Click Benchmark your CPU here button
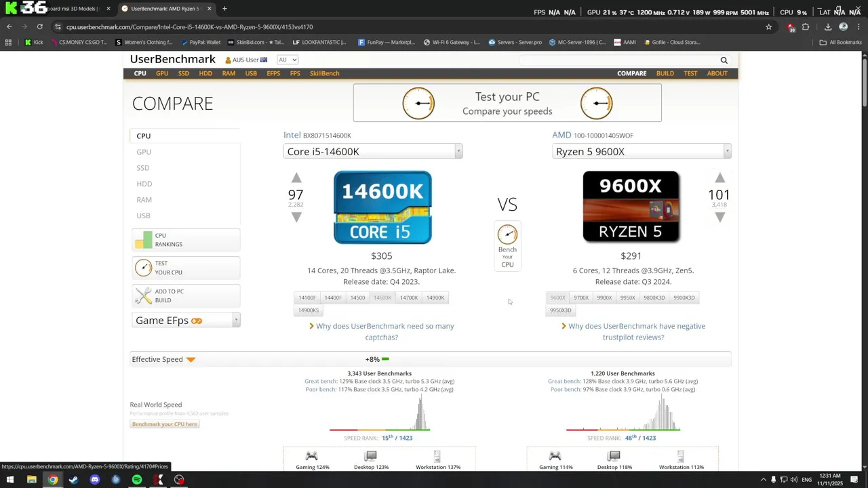Screen dimensions: 868x488 pos(165,424)
